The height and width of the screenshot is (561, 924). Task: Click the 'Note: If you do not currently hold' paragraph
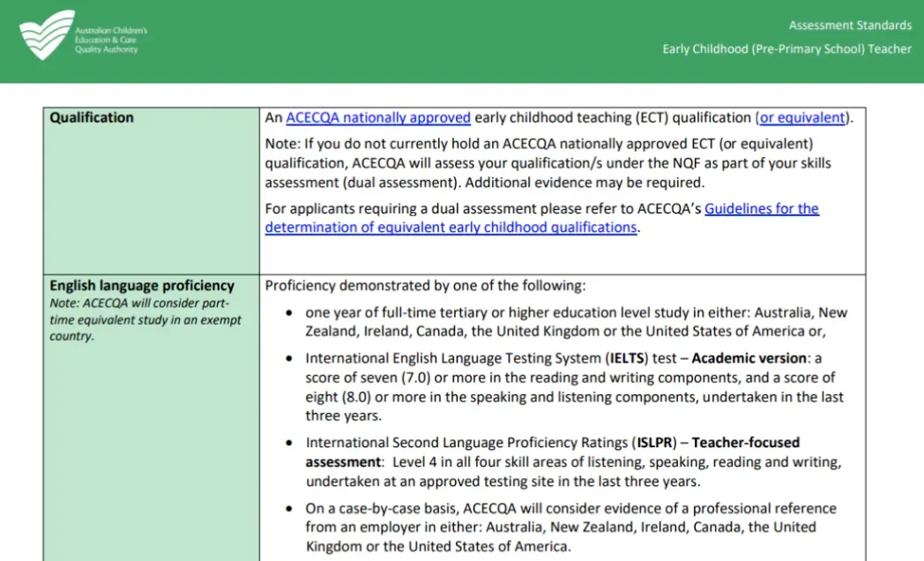(x=548, y=163)
